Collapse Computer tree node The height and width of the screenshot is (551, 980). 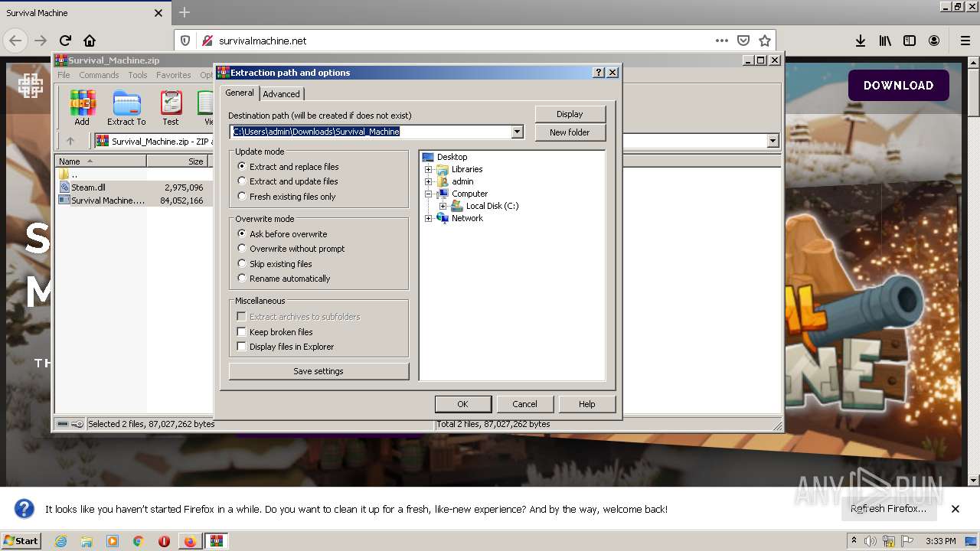coord(428,194)
